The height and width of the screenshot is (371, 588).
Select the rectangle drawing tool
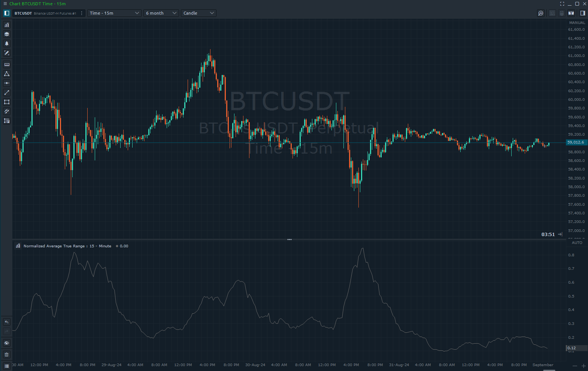point(7,102)
